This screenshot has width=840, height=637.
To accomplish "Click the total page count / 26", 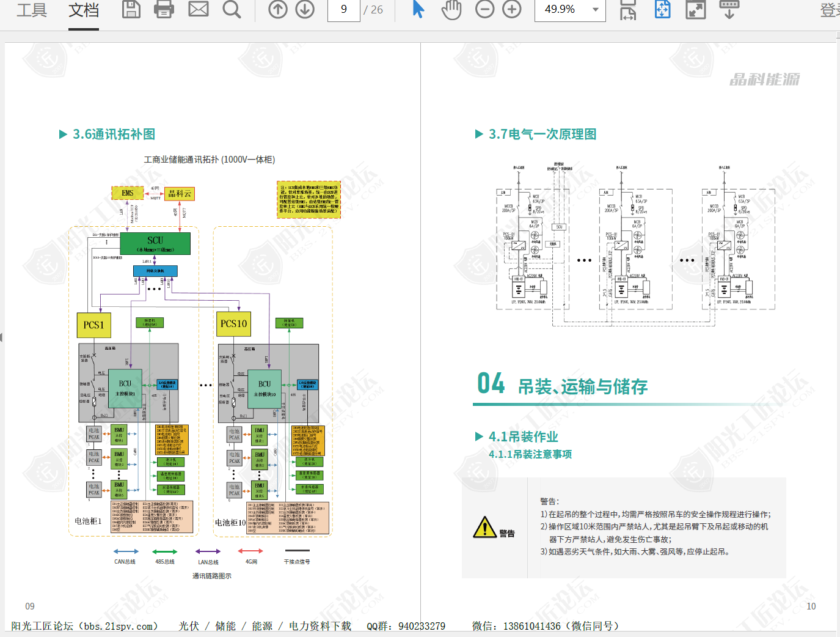I will click(x=373, y=10).
